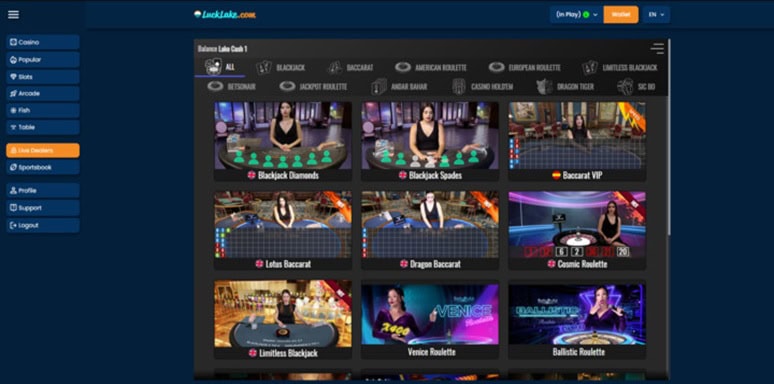Expand the EN language dropdown

coord(656,14)
